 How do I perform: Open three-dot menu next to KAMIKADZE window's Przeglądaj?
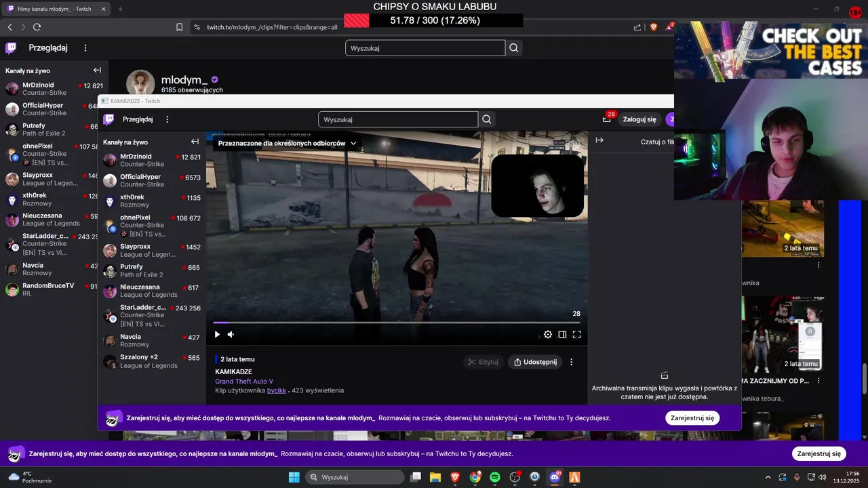click(x=167, y=119)
